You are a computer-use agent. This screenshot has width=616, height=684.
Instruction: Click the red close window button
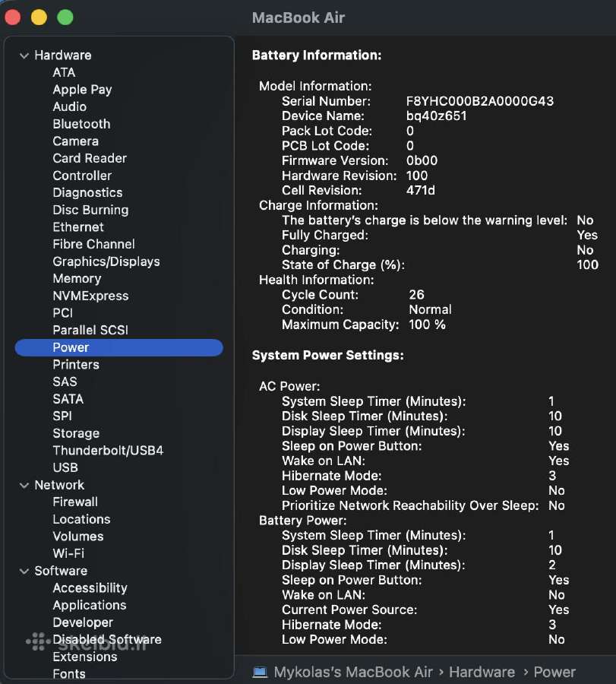pyautogui.click(x=13, y=17)
